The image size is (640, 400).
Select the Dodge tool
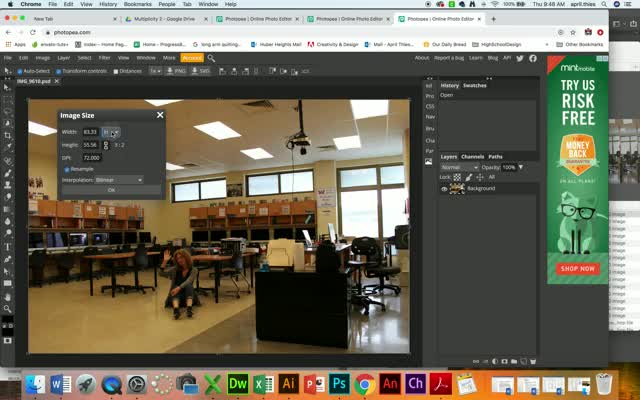7,233
